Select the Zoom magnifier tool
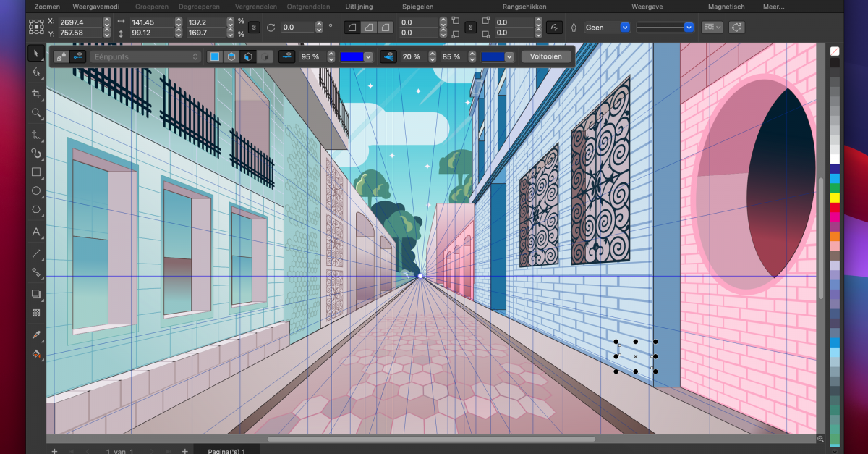Viewport: 868px width, 454px height. [36, 113]
